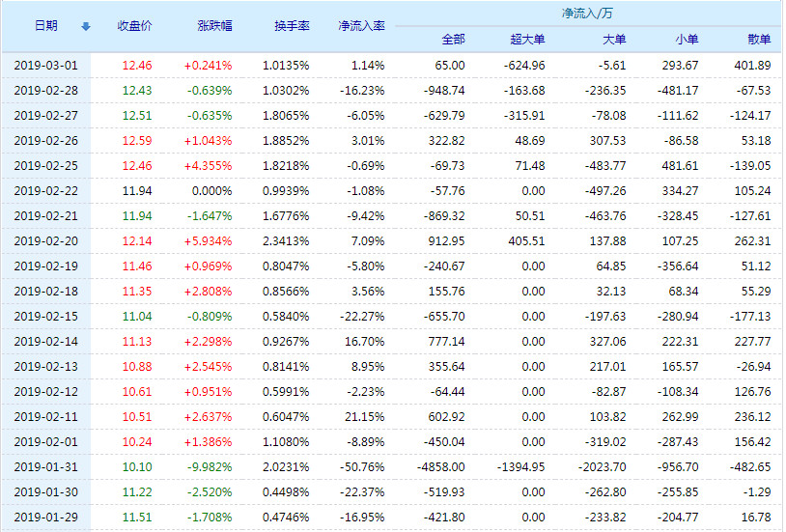Click the 净流入率 column header
786x532 pixels.
pyautogui.click(x=361, y=26)
